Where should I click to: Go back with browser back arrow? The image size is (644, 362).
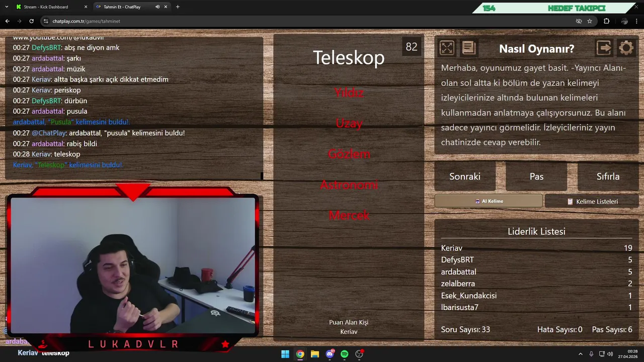point(7,21)
